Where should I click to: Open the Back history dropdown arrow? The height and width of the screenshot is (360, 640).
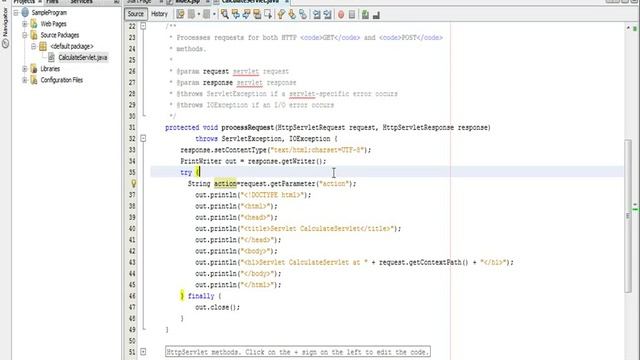[199, 14]
